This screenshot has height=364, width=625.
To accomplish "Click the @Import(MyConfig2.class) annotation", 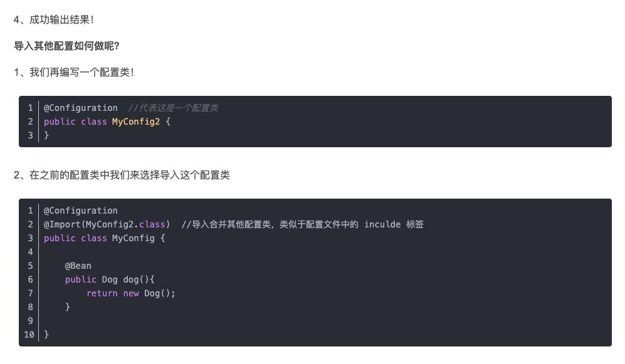I will pos(107,225).
